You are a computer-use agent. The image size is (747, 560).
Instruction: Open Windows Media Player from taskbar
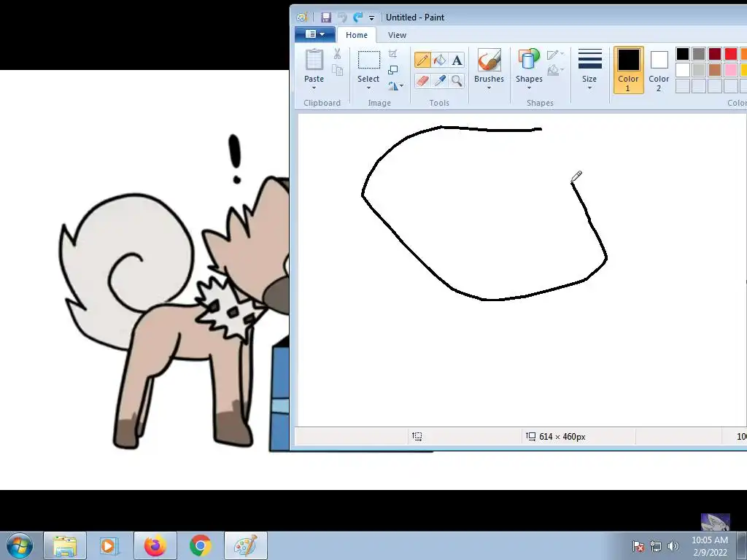coord(109,545)
